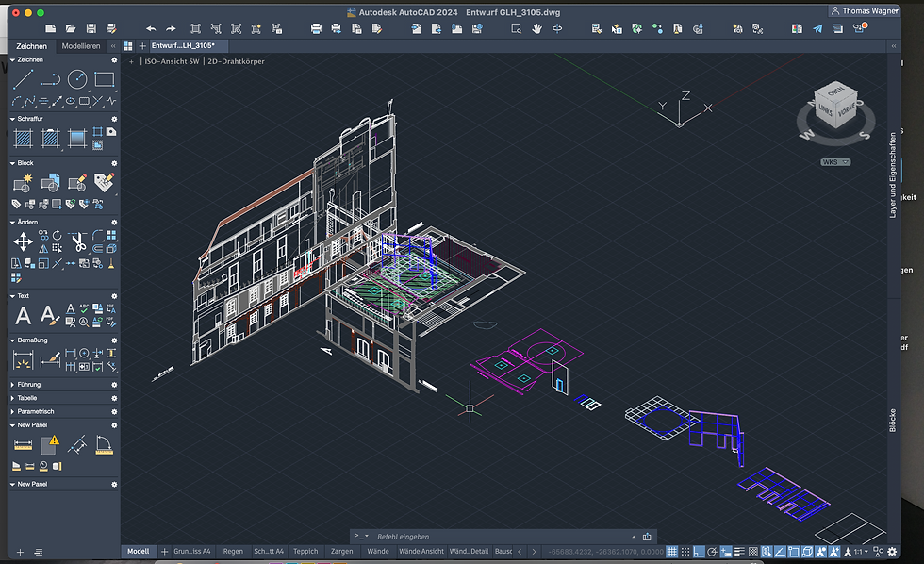Click the ViewCube OBEN face
Image resolution: width=924 pixels, height=564 pixels.
[835, 91]
